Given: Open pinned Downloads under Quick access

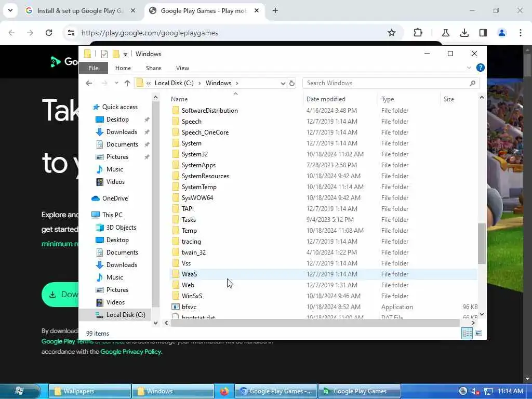Looking at the screenshot, I should 122,132.
